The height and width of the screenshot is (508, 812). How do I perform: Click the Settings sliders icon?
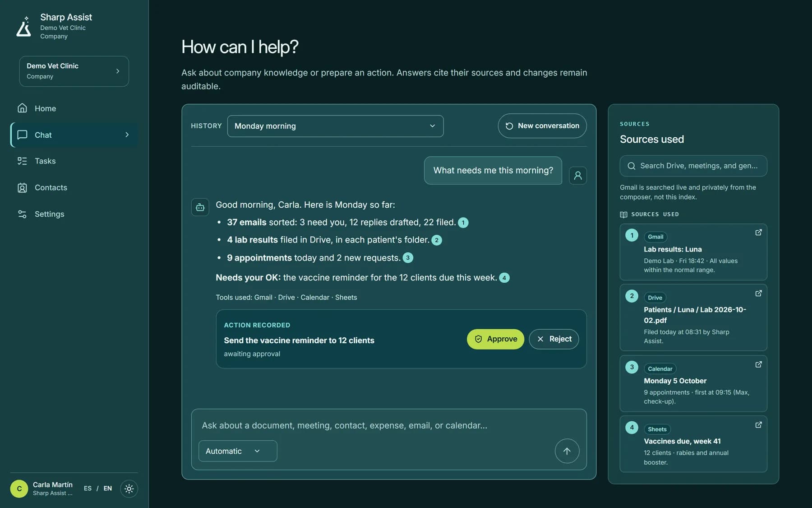[22, 214]
